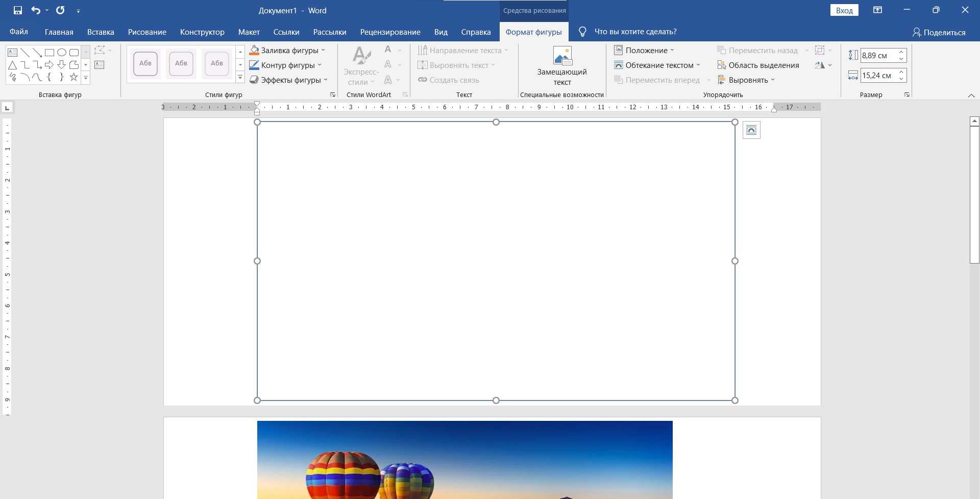Image resolution: width=980 pixels, height=499 pixels.
Task: Undo the last action
Action: 35,10
